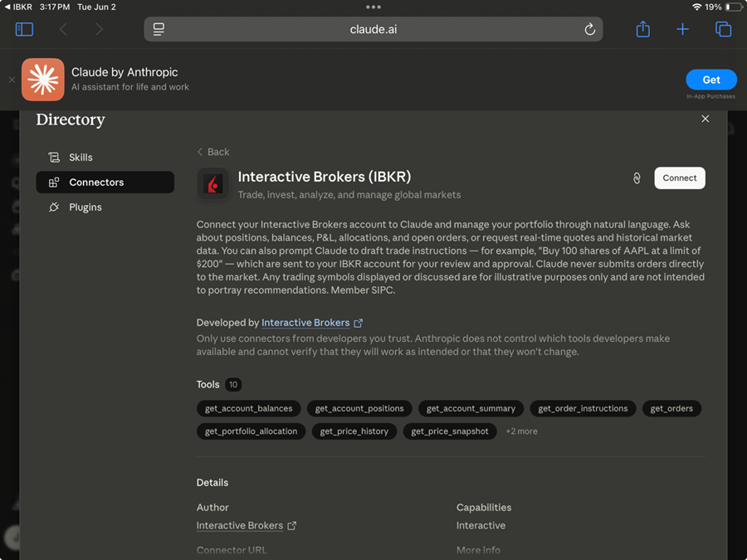Get the Claude app from banner
Screen dimensions: 747x560
click(x=711, y=80)
